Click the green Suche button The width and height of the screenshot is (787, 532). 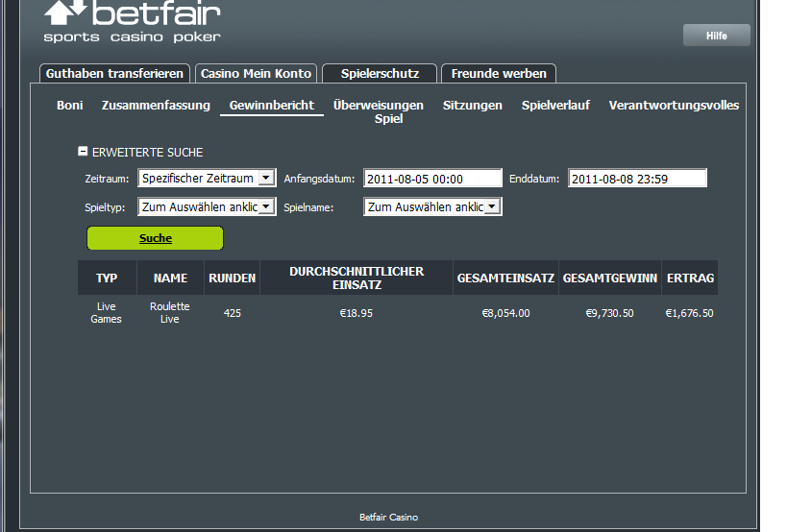coord(155,238)
